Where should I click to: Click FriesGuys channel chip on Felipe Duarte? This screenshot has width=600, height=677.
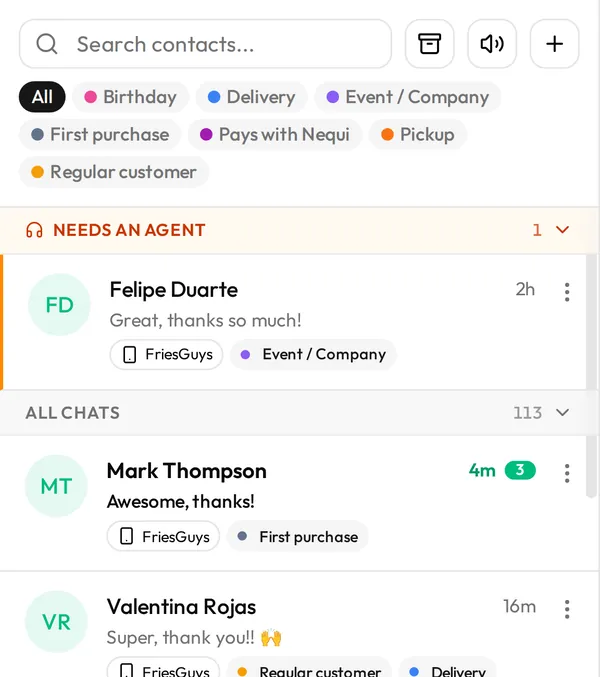pyautogui.click(x=167, y=354)
